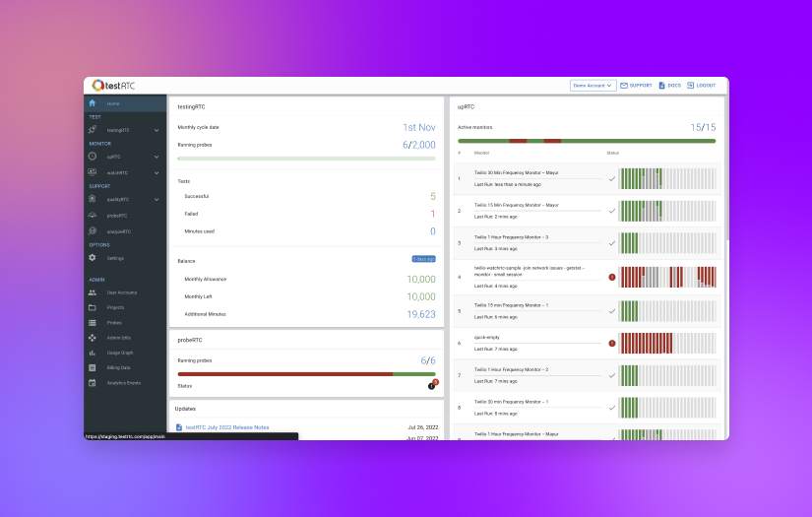This screenshot has height=517, width=812.
Task: Click the qualityRTC icon in sidebar
Action: 93,199
